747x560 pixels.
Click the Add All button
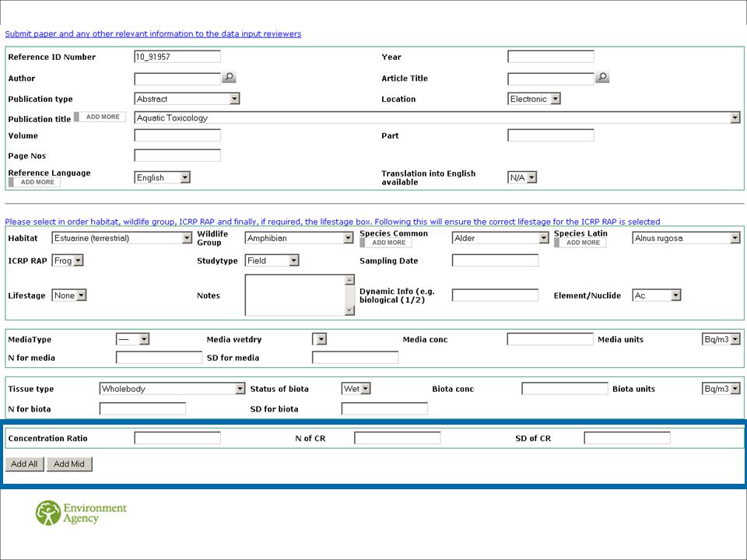tap(24, 464)
